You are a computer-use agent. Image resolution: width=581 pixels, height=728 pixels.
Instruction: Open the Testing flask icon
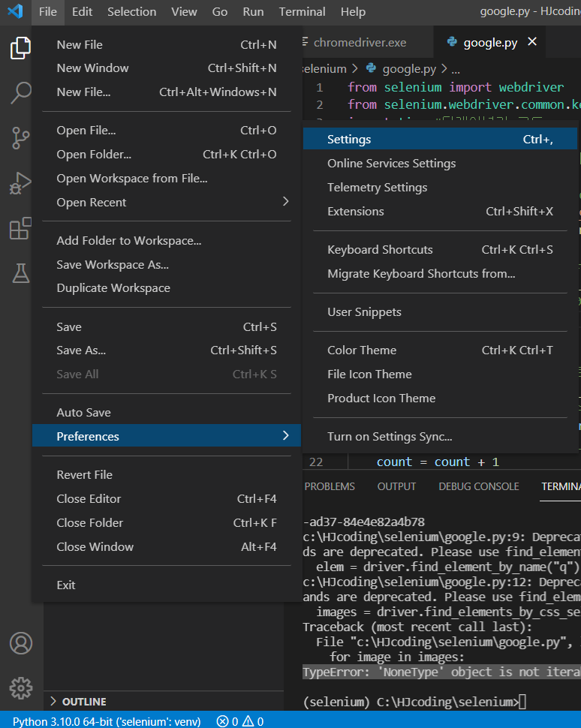click(20, 273)
